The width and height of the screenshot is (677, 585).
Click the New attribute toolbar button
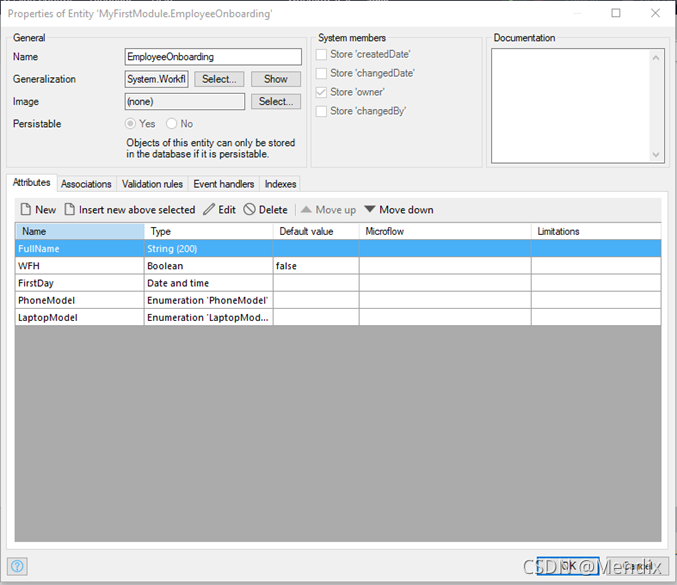tap(38, 210)
